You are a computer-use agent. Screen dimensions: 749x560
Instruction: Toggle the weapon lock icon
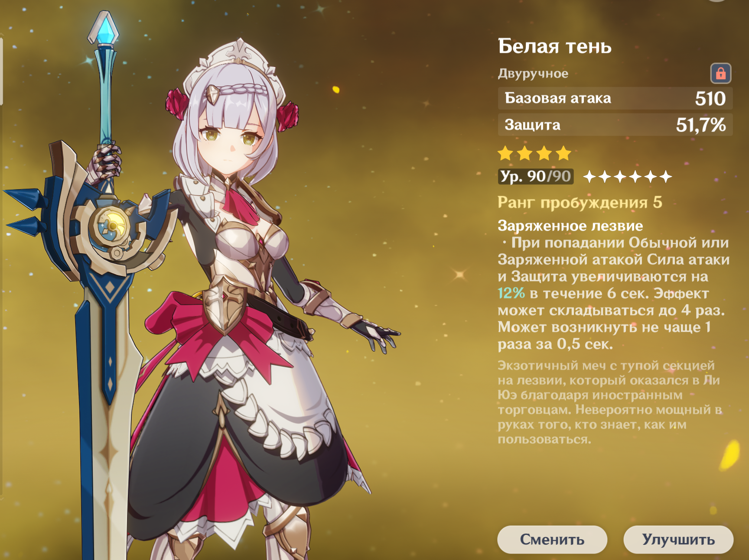(720, 73)
